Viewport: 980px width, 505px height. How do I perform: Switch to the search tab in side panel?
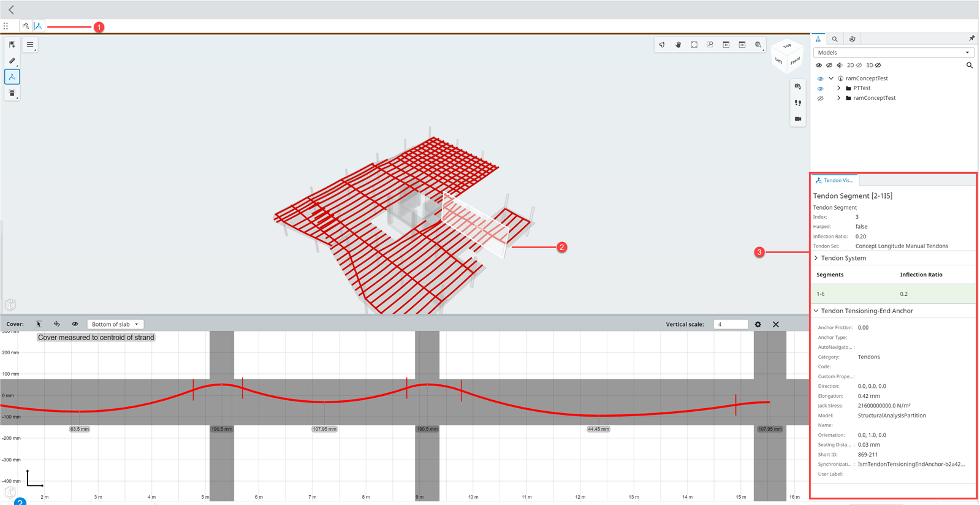835,39
